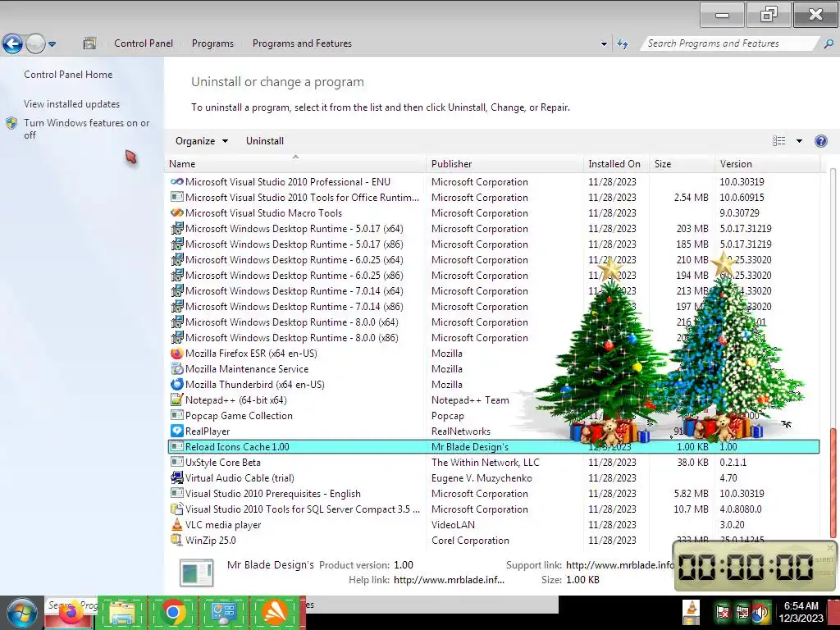Click the Help link mrblade URL
The image size is (840, 630).
tap(449, 580)
